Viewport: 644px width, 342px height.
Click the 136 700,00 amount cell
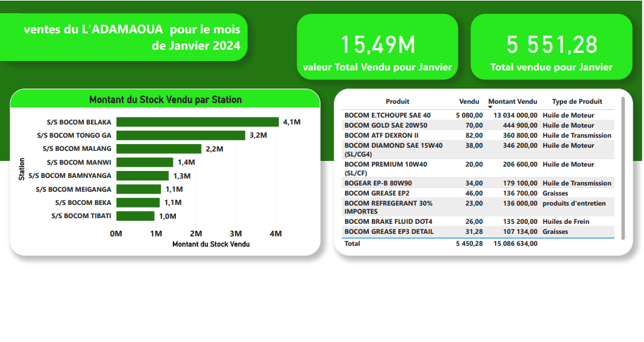coord(520,193)
